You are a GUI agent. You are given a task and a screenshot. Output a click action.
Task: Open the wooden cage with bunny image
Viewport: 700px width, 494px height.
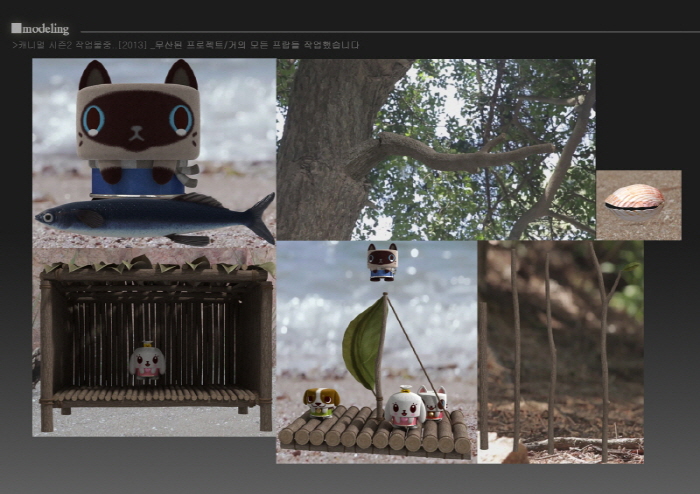click(x=154, y=342)
